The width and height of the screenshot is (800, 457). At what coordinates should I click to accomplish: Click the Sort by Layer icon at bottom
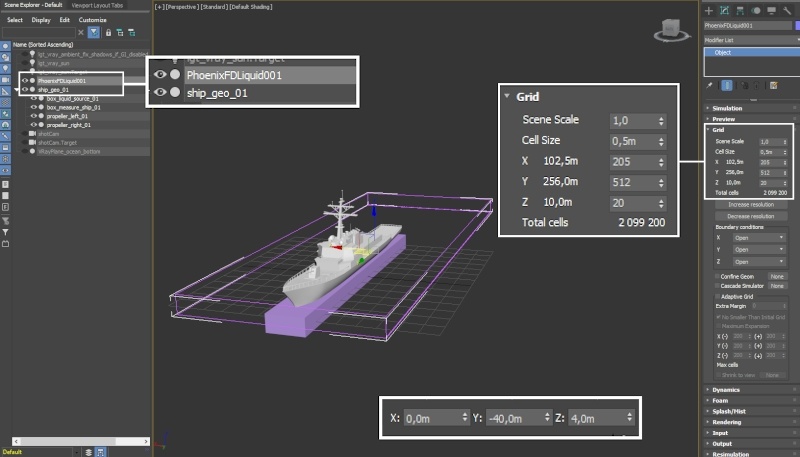pyautogui.click(x=89, y=452)
